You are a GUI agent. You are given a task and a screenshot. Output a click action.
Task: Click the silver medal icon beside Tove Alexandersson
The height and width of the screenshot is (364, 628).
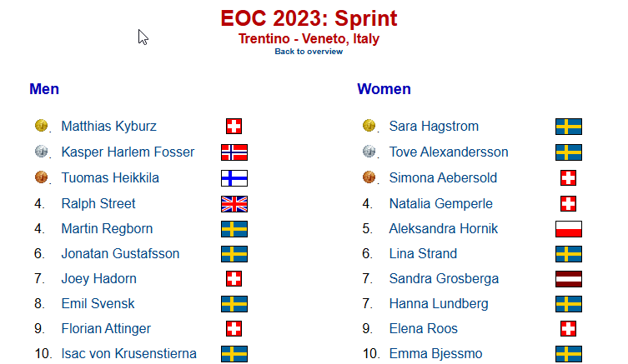click(369, 152)
